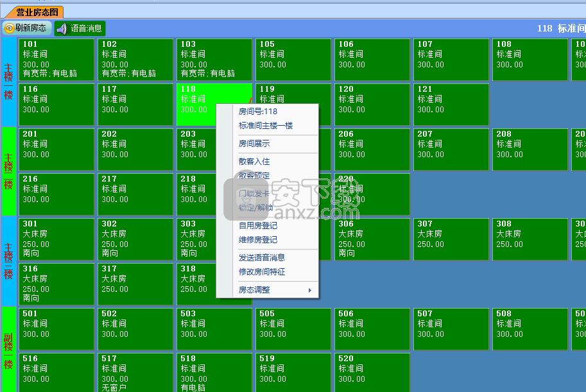
Task: Select room 501 tile
Action: [x=56, y=329]
